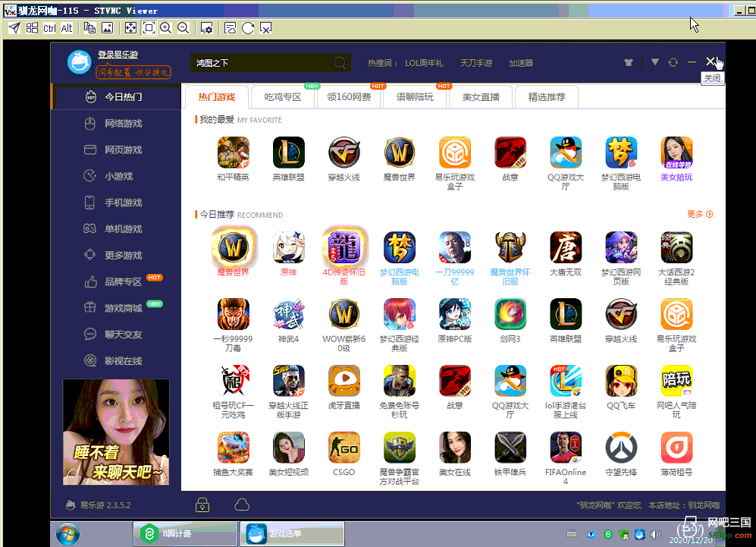Viewport: 756px width, 547px height.
Task: Click the search magnifier icon
Action: pyautogui.click(x=340, y=63)
